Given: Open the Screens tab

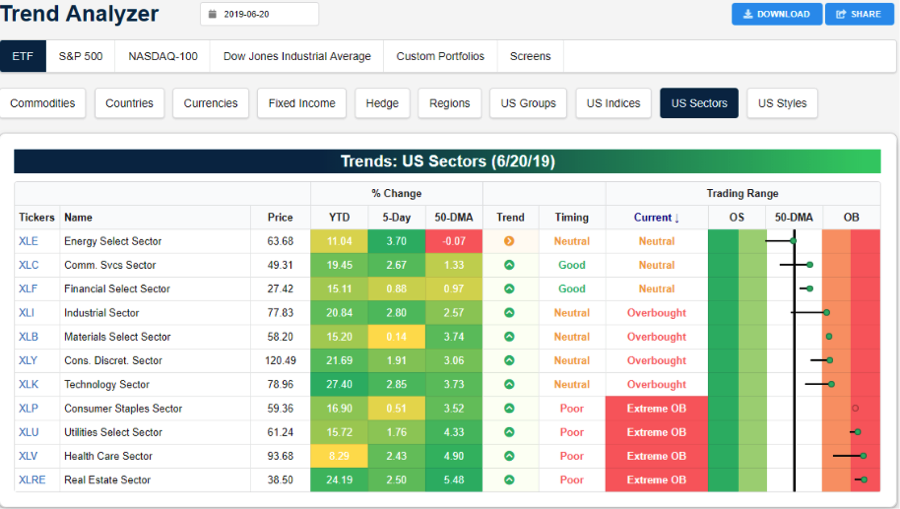Looking at the screenshot, I should coord(530,56).
